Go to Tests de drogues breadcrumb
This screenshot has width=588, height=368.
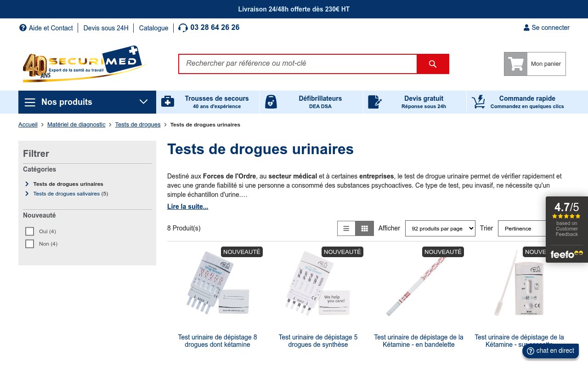[138, 125]
